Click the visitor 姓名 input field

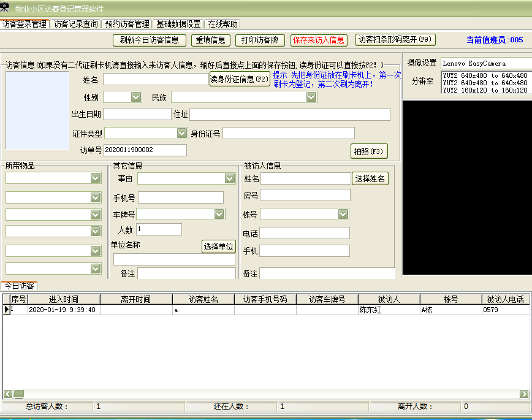(156, 79)
